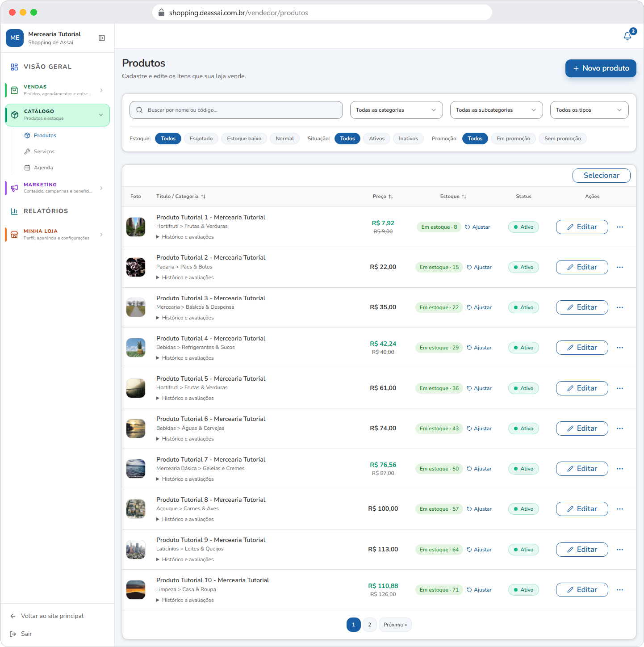This screenshot has height=647, width=644.
Task: Open Todos os tipos dropdown
Action: click(589, 110)
